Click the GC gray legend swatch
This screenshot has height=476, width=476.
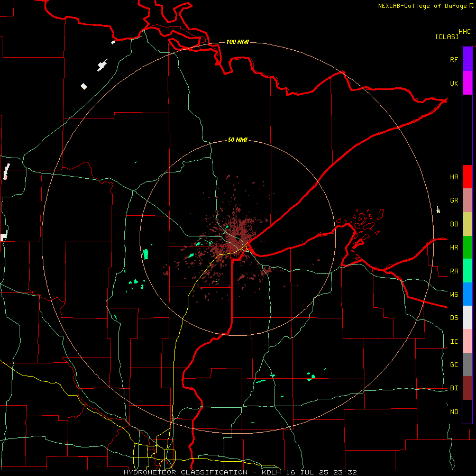pyautogui.click(x=467, y=364)
